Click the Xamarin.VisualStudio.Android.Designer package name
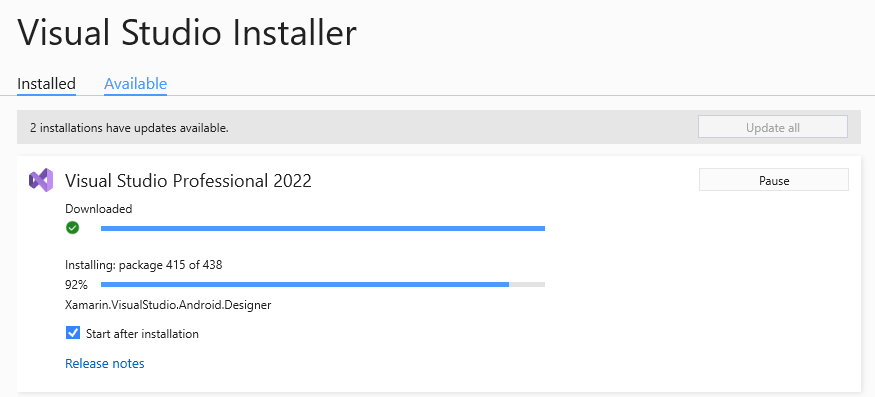 tap(168, 305)
